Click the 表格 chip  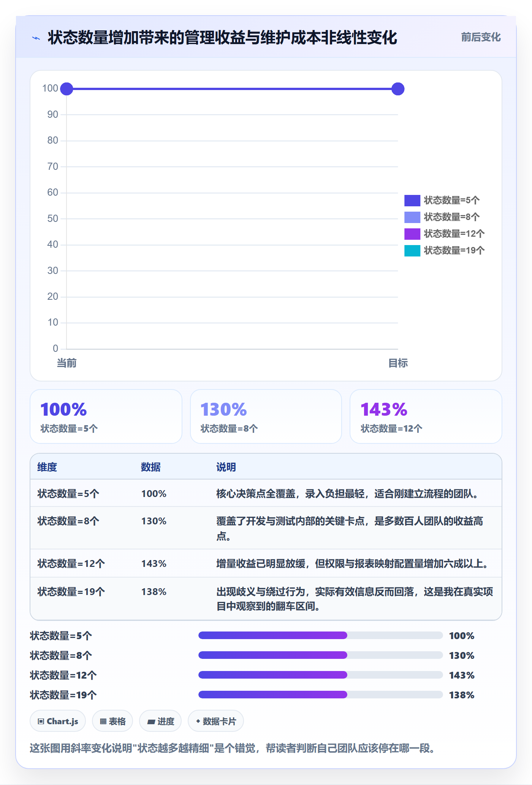coord(112,721)
